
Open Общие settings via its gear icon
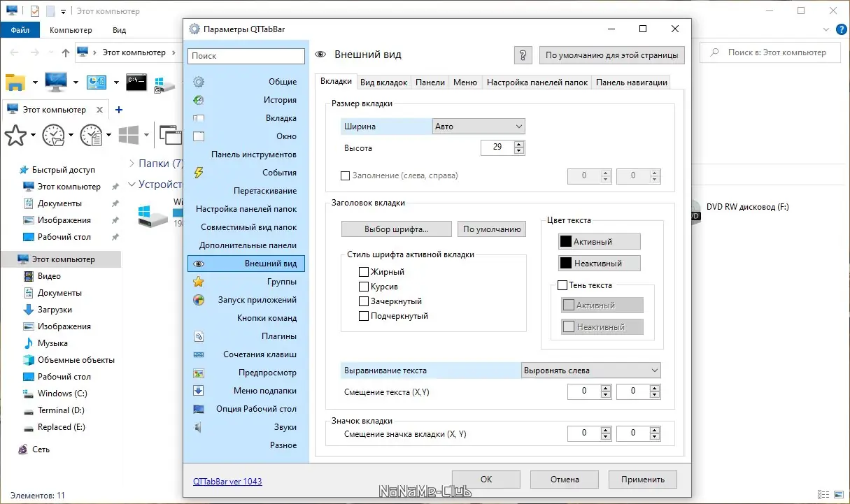click(x=199, y=82)
